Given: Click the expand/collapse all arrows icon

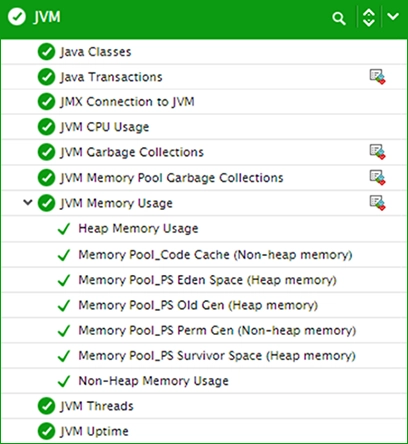Looking at the screenshot, I should coord(368,17).
